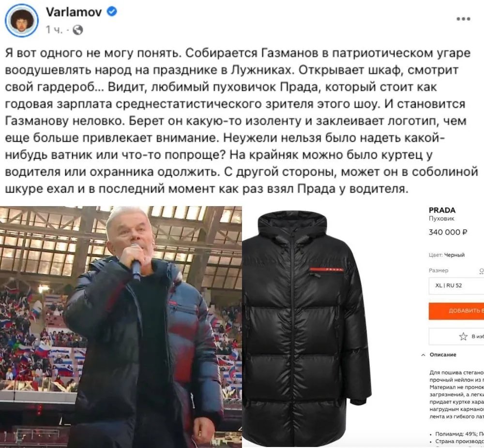The width and height of the screenshot is (484, 448).
Task: Click the orange Добавить в корзину button
Action: (456, 311)
